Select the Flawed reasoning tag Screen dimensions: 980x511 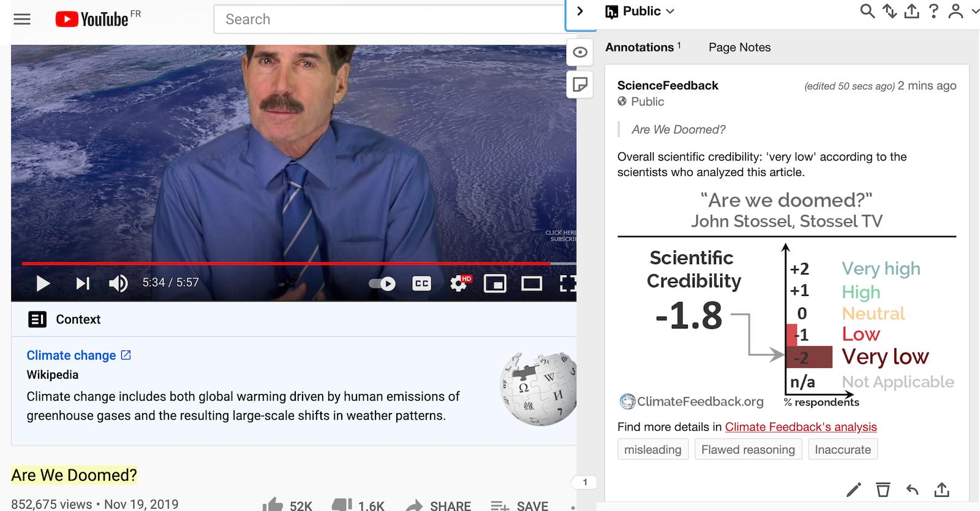click(748, 449)
